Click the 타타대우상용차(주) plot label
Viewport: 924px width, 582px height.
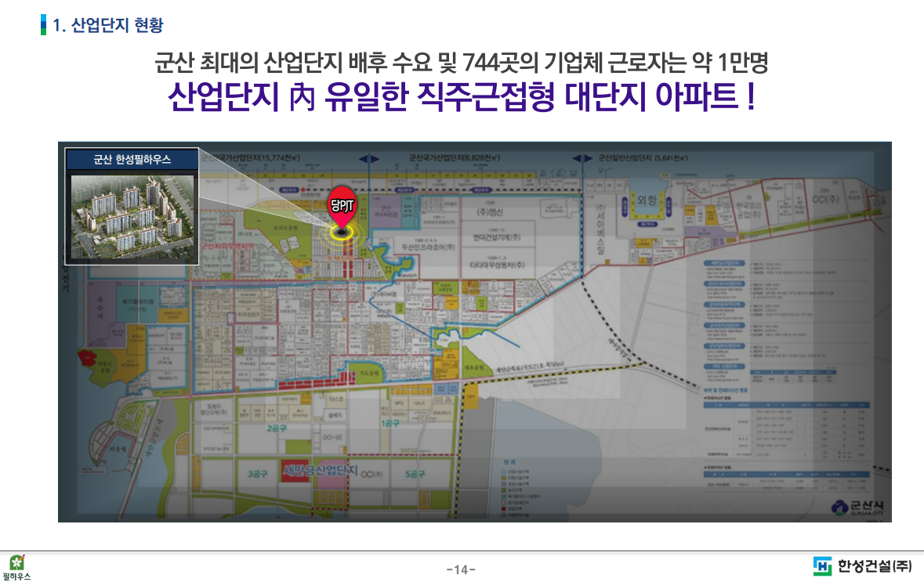click(497, 265)
